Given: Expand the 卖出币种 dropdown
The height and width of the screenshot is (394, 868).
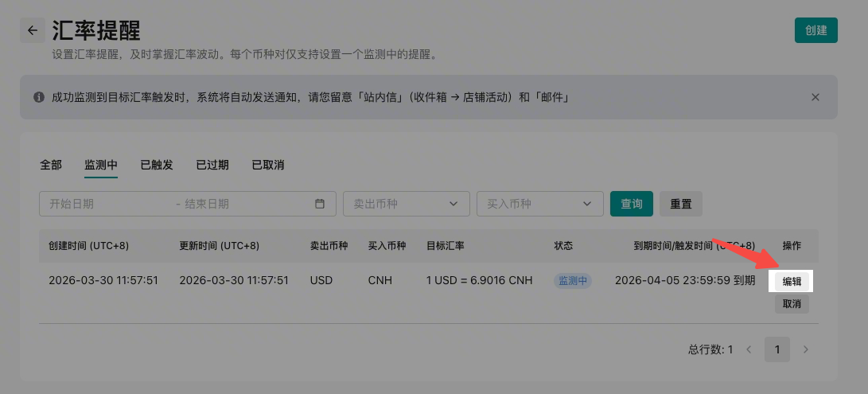Looking at the screenshot, I should point(406,204).
